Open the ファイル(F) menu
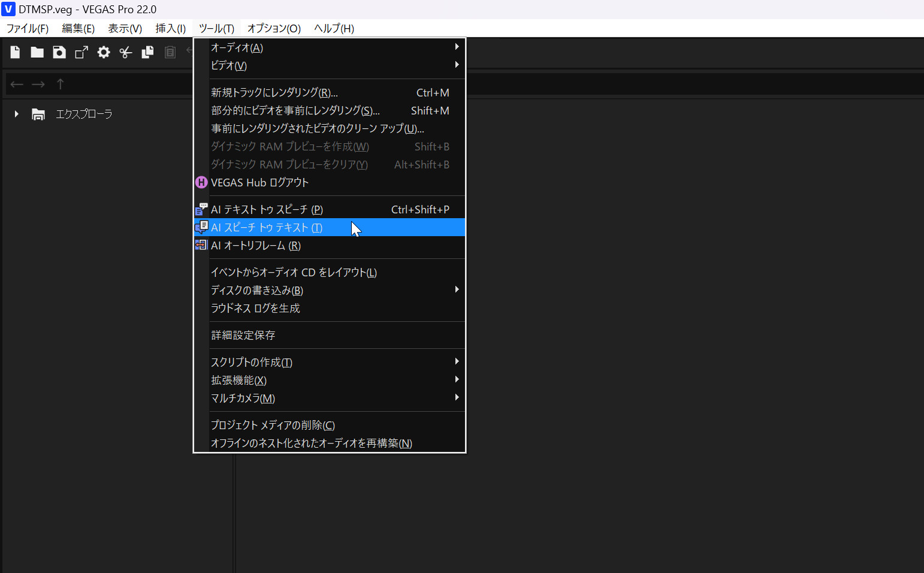This screenshot has height=573, width=924. pyautogui.click(x=28, y=28)
